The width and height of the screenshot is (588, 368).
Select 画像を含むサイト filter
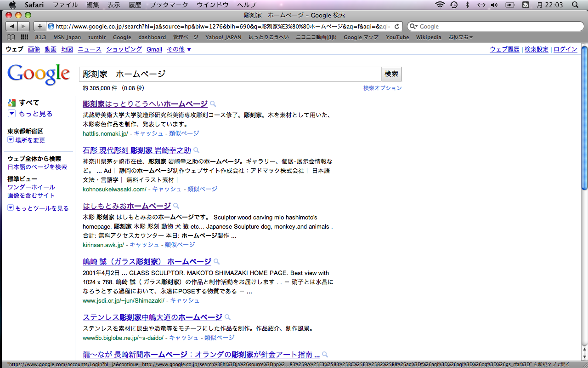31,195
